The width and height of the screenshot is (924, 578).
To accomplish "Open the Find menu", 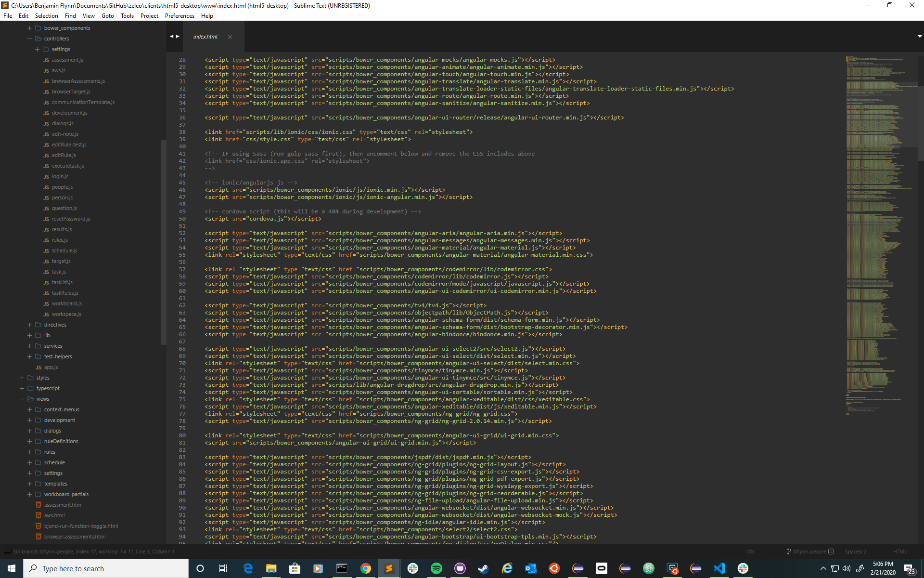I will pos(70,16).
